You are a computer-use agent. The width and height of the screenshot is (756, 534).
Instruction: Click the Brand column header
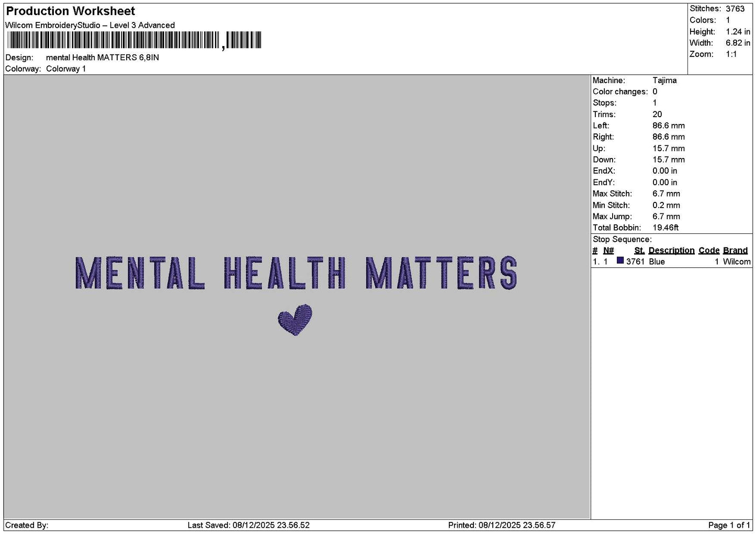coord(735,251)
